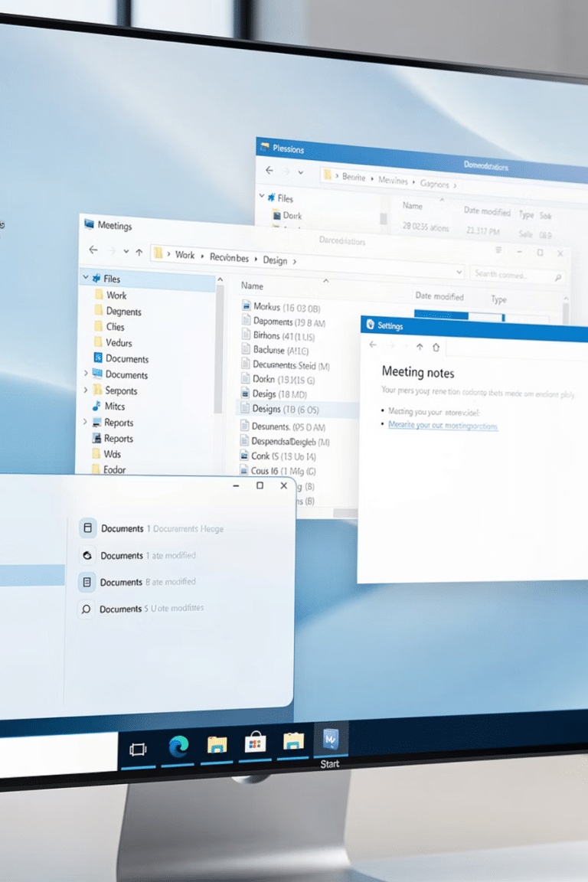Click the home icon in Settings window
588x882 pixels.
(x=436, y=348)
